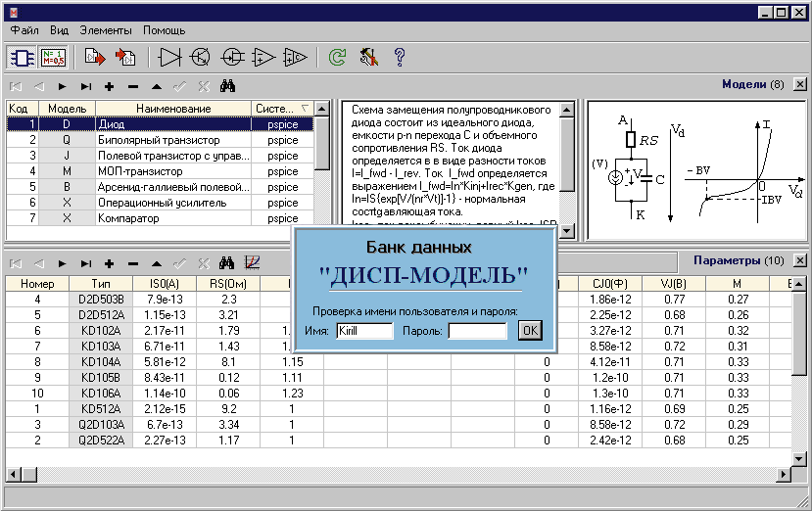Click edit triangle in Models navigator
812x511 pixels.
[x=157, y=86]
